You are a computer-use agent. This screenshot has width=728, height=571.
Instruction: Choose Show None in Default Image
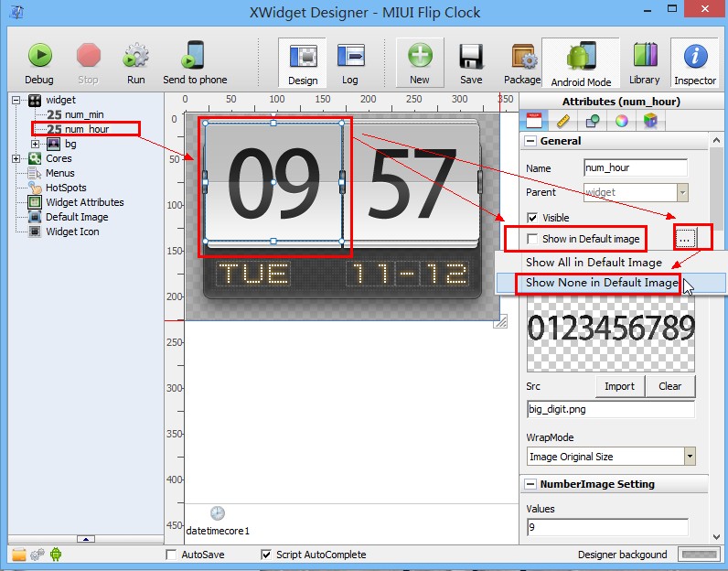coord(602,283)
